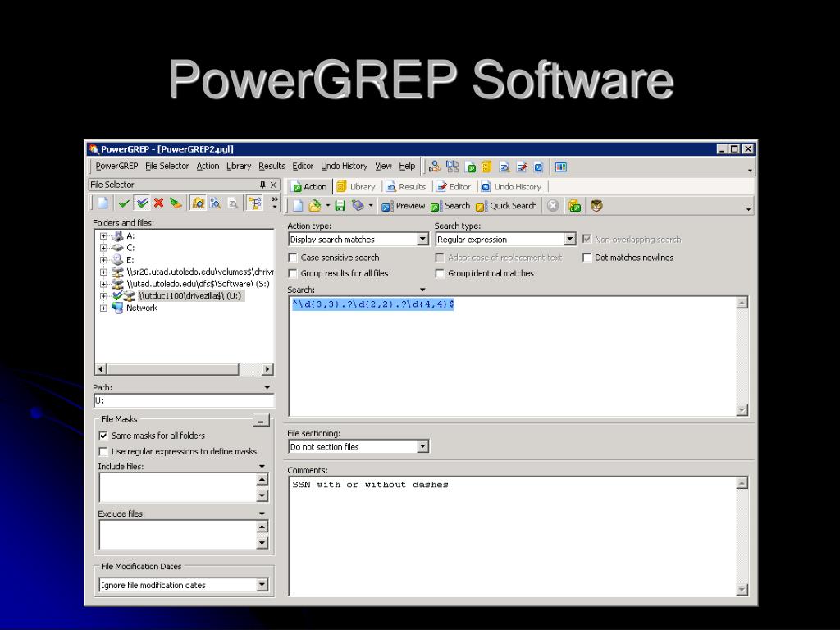This screenshot has height=630, width=840.
Task: Expand the U: drivezilla node
Action: pyautogui.click(x=103, y=295)
